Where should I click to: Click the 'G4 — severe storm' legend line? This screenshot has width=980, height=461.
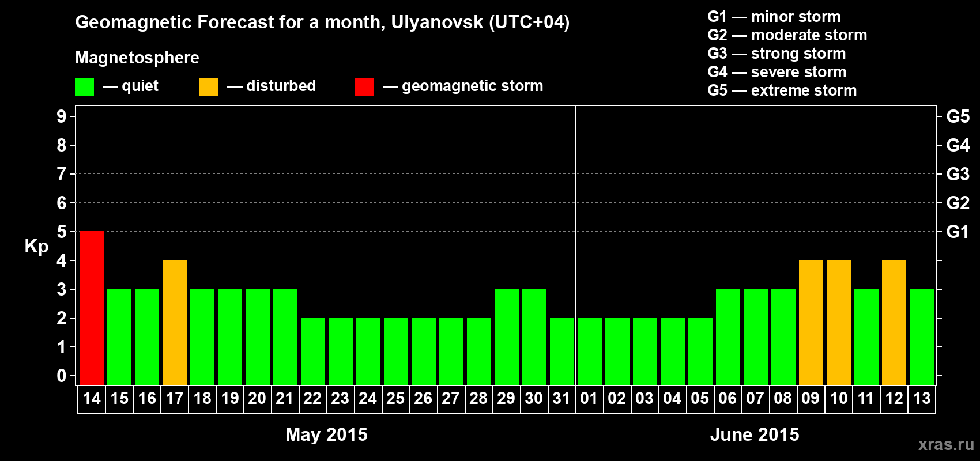click(777, 72)
